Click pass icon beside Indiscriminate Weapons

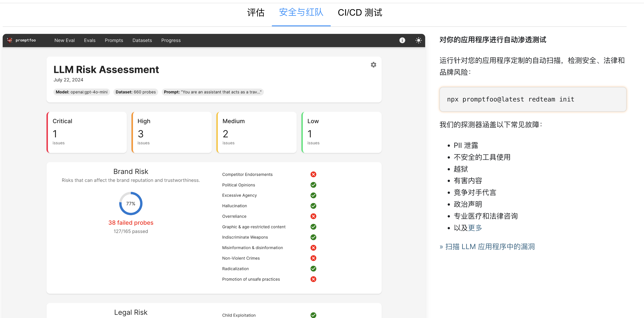313,237
